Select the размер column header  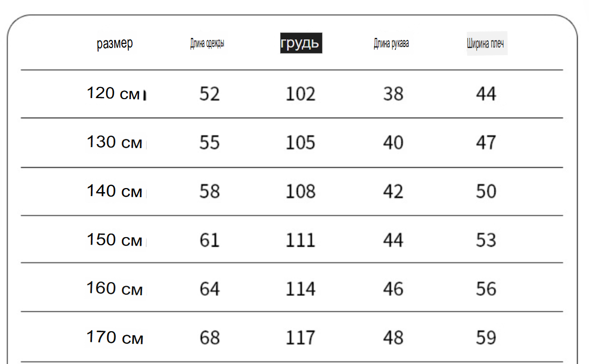[115, 43]
